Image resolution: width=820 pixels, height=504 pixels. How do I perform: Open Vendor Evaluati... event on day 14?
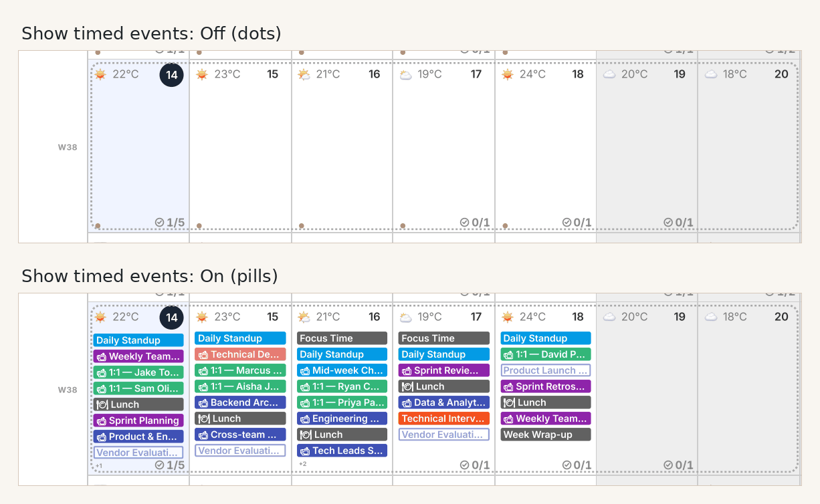(x=138, y=453)
